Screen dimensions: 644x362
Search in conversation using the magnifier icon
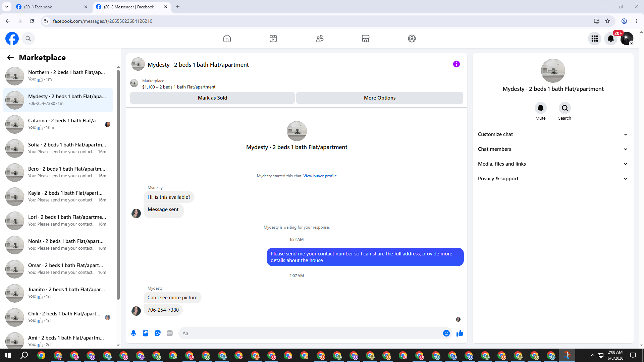[565, 108]
